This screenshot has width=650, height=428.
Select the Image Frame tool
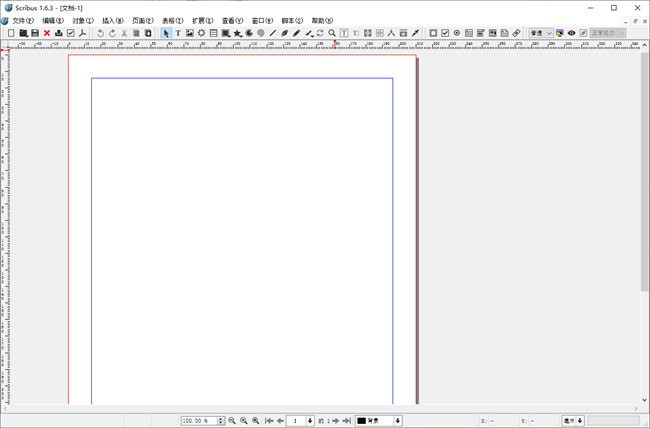pyautogui.click(x=190, y=33)
